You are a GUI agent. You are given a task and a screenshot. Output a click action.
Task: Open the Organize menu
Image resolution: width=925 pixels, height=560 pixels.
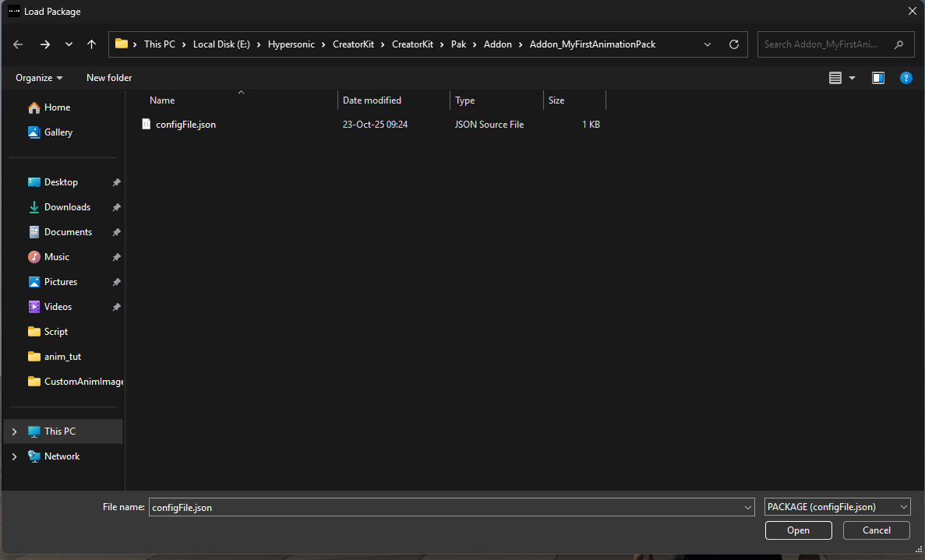pos(39,78)
